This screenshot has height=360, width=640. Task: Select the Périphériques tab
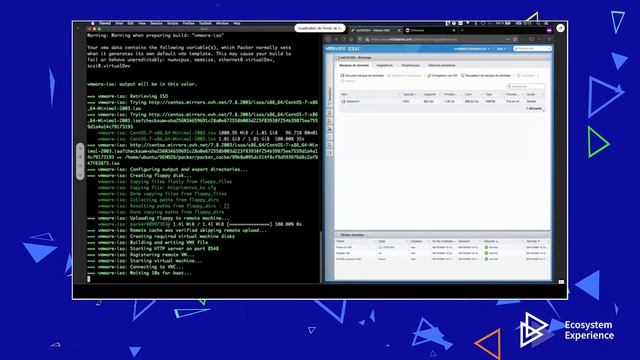click(x=410, y=65)
